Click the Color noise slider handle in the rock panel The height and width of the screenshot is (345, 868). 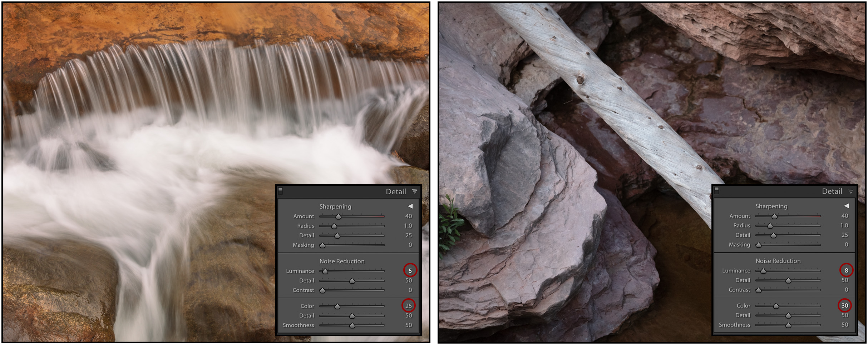click(x=776, y=306)
